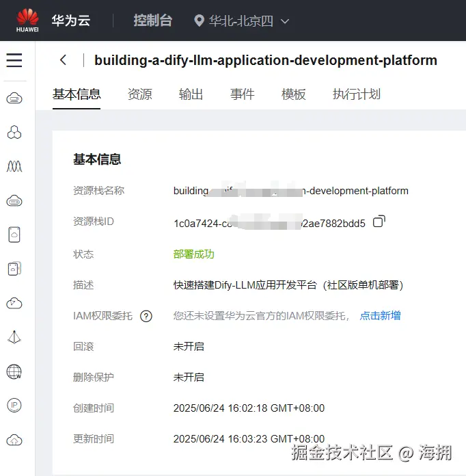The width and height of the screenshot is (466, 476).
Task: Open the cloud with checkmark sidebar icon
Action: coord(14,303)
